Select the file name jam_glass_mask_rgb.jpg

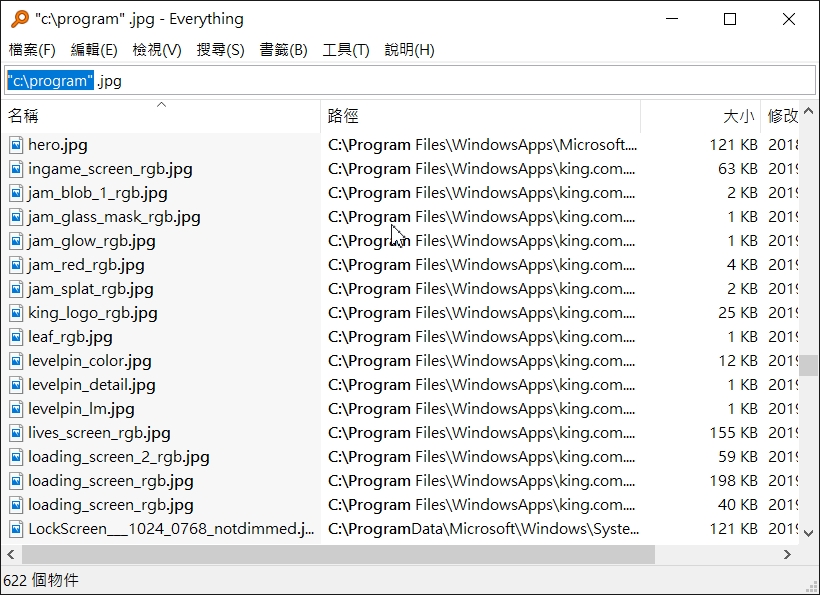pos(114,217)
